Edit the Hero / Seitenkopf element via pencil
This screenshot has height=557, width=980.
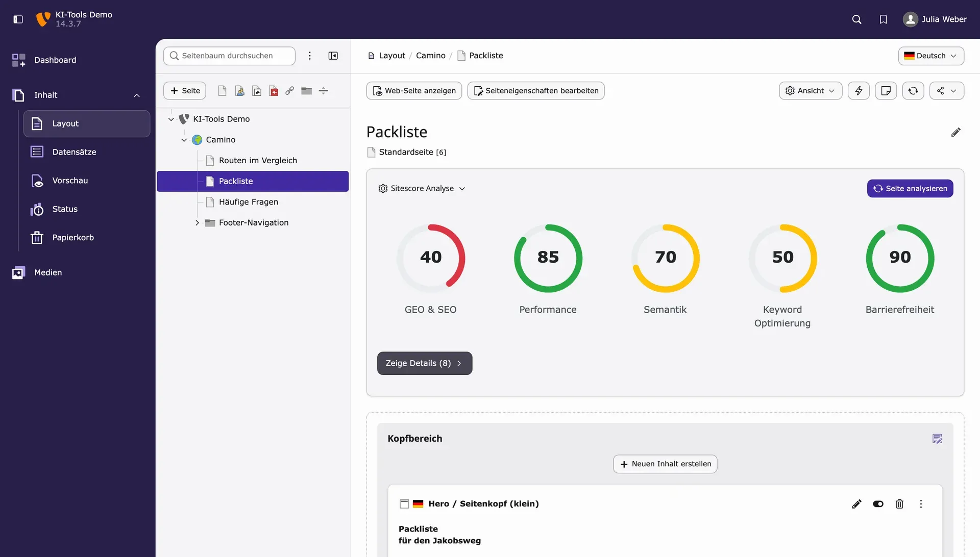pos(857,504)
